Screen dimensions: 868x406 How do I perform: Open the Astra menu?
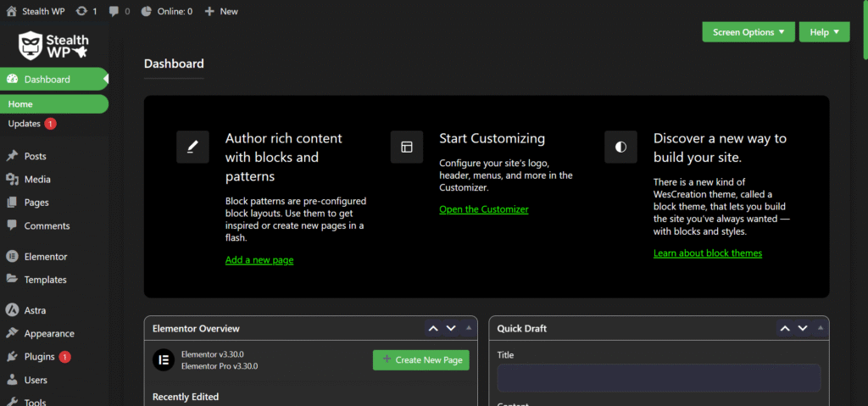point(54,310)
